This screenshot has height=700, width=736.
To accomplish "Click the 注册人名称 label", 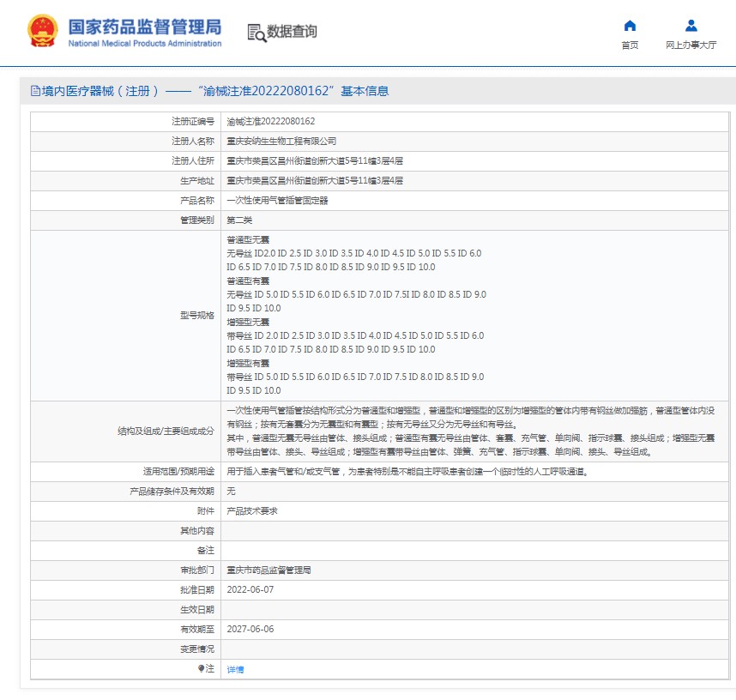I will point(193,142).
